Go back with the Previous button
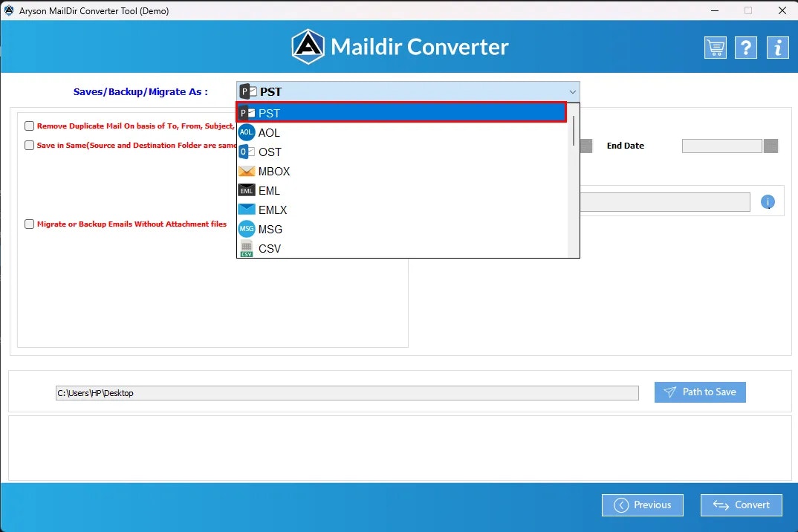This screenshot has width=798, height=532. [x=642, y=505]
